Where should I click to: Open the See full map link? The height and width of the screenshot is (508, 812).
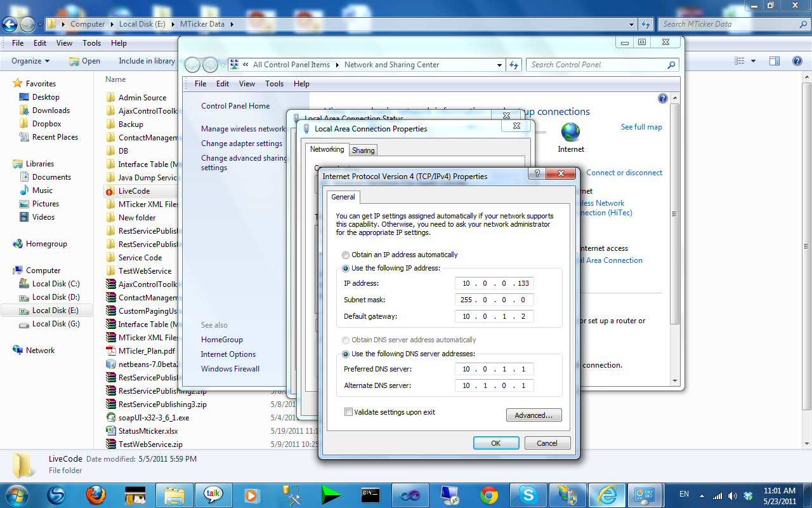(641, 127)
